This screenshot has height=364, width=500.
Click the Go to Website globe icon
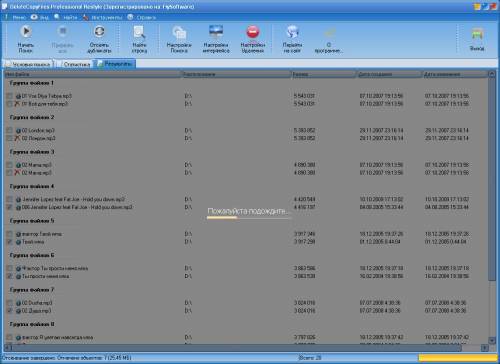(292, 32)
